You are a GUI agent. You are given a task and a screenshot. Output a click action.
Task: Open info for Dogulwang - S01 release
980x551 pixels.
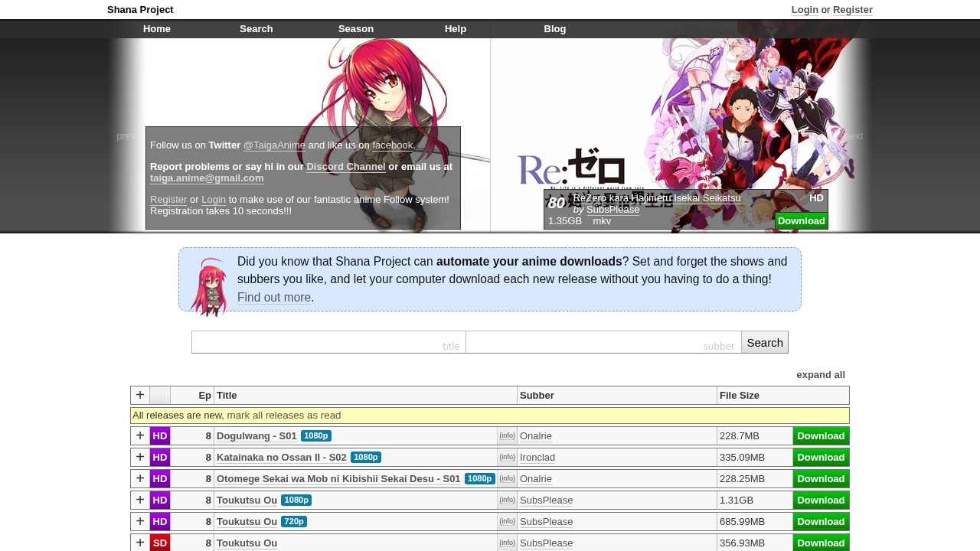coord(507,435)
